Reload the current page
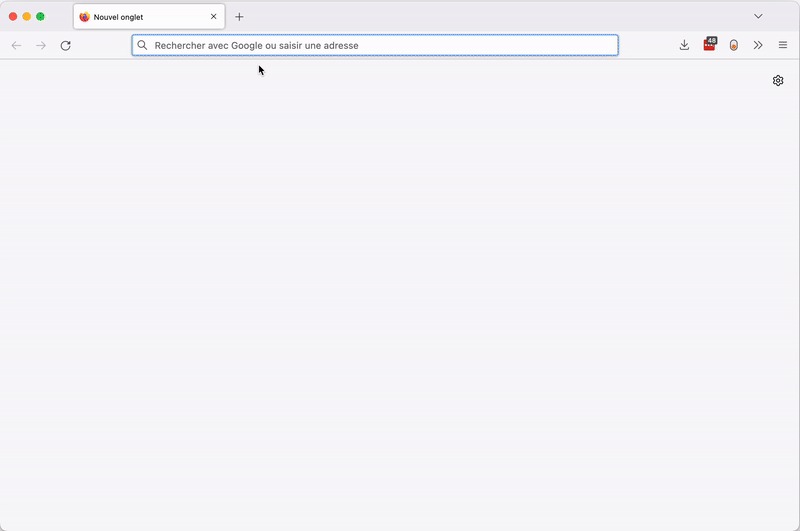 click(65, 45)
